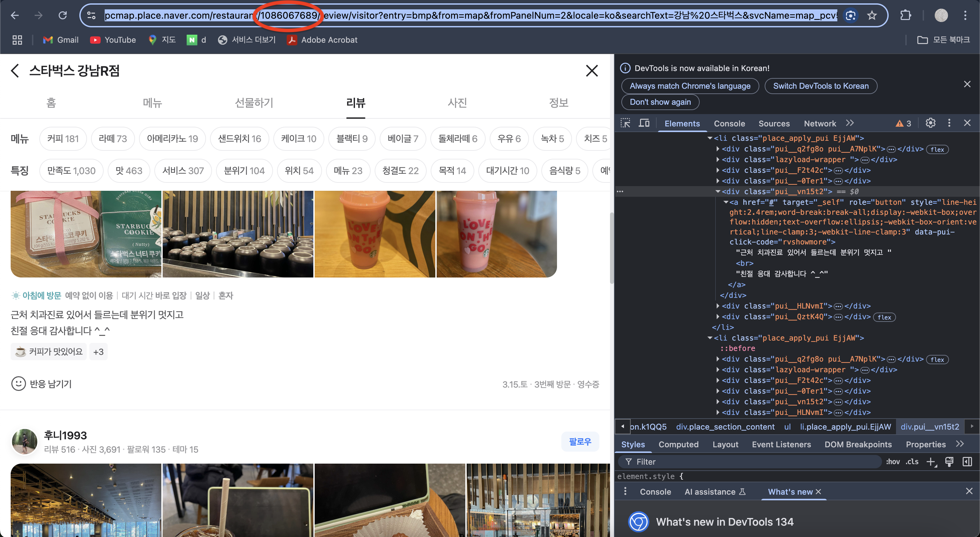Click Switch DevTools to Korean button
Viewport: 980px width, 537px height.
tap(821, 86)
